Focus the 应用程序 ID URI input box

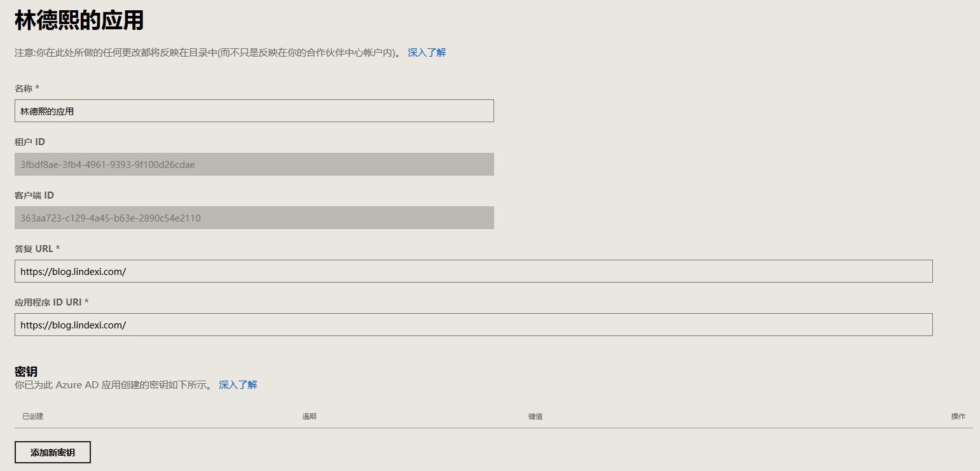473,325
